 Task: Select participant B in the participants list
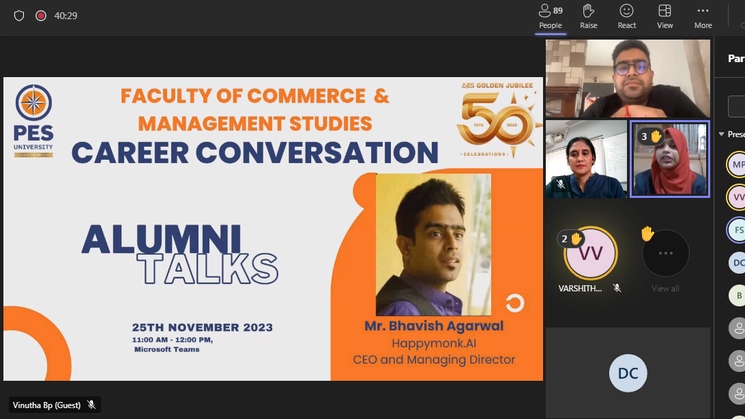736,295
